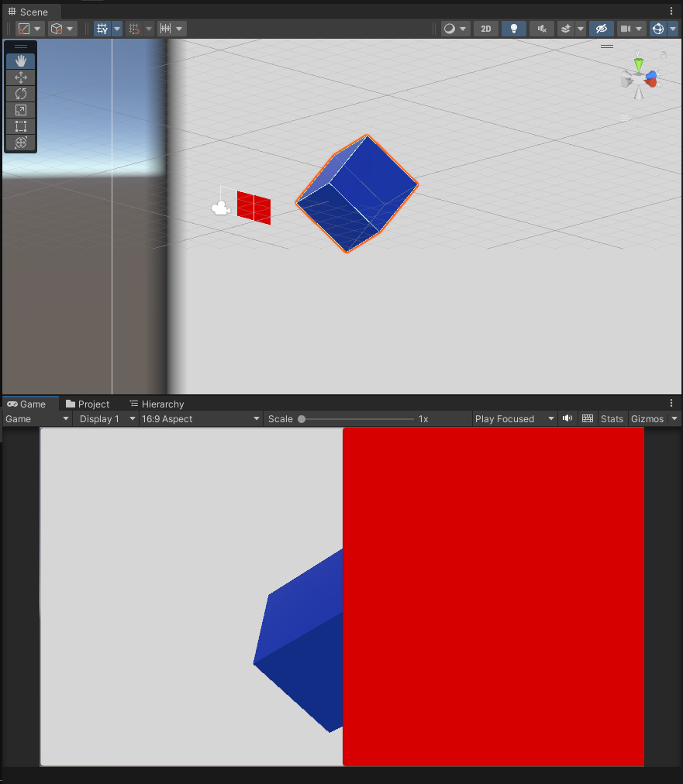The image size is (683, 784).
Task: Select the combined Transform tool
Action: (20, 143)
